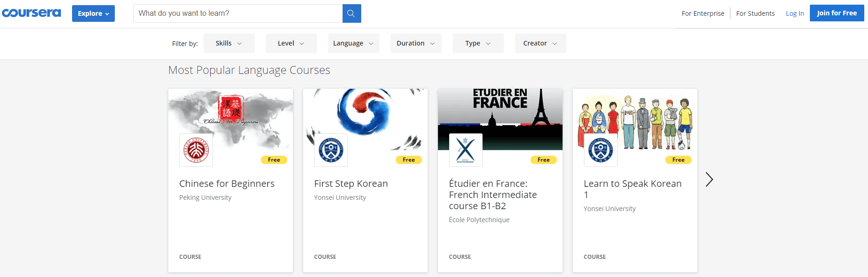Click COURSE label on Étudier en France card

pyautogui.click(x=460, y=257)
